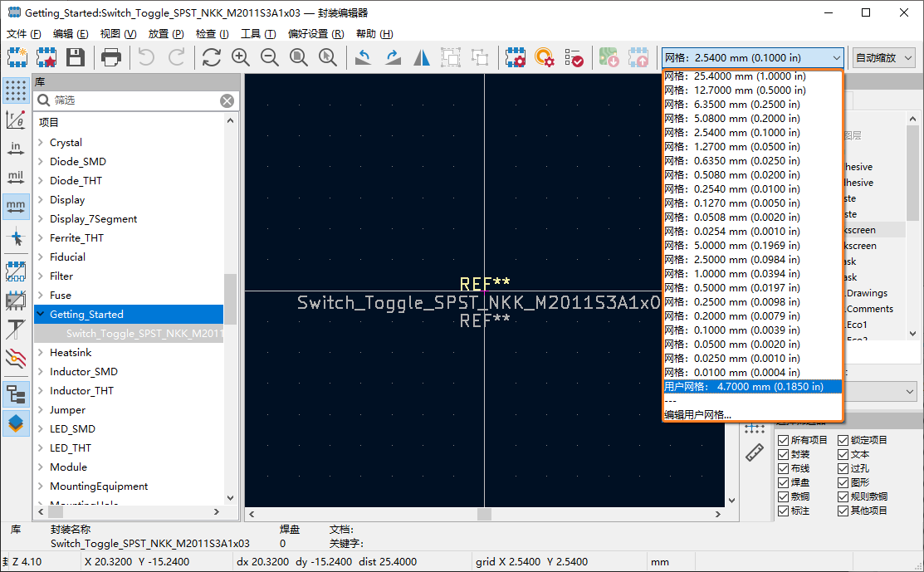The width and height of the screenshot is (924, 572).
Task: Expand the Display_7Segment library
Action: [x=41, y=218]
